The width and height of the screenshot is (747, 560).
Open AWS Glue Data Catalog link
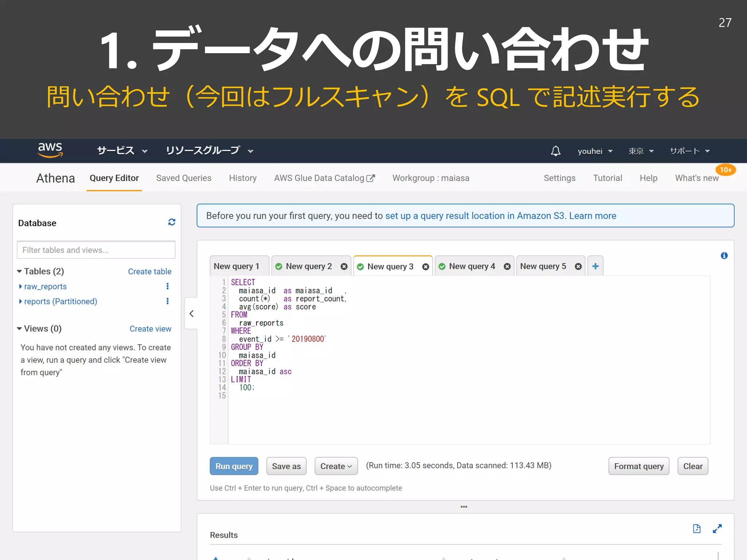[x=324, y=178]
